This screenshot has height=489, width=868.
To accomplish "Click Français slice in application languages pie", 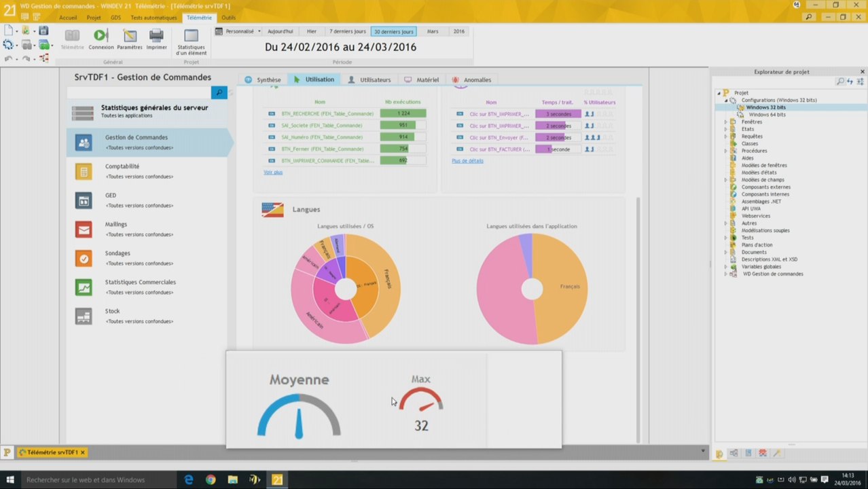I will [x=561, y=287].
